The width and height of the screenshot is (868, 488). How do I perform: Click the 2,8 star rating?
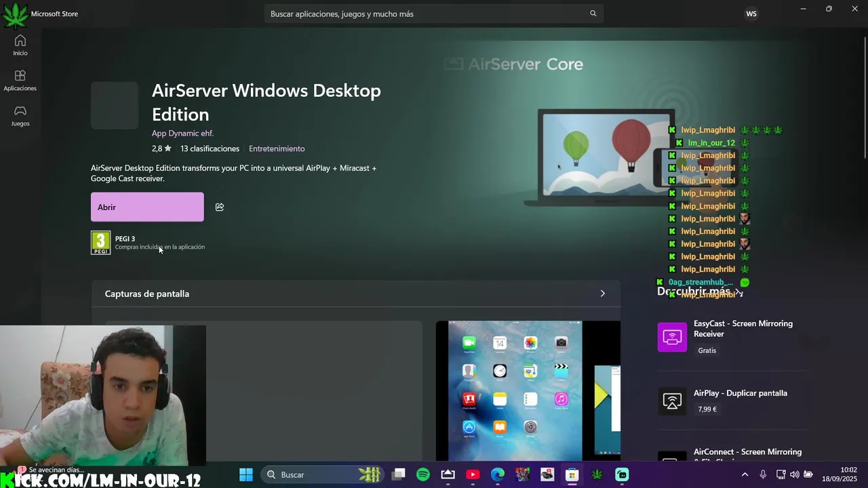[x=161, y=148]
